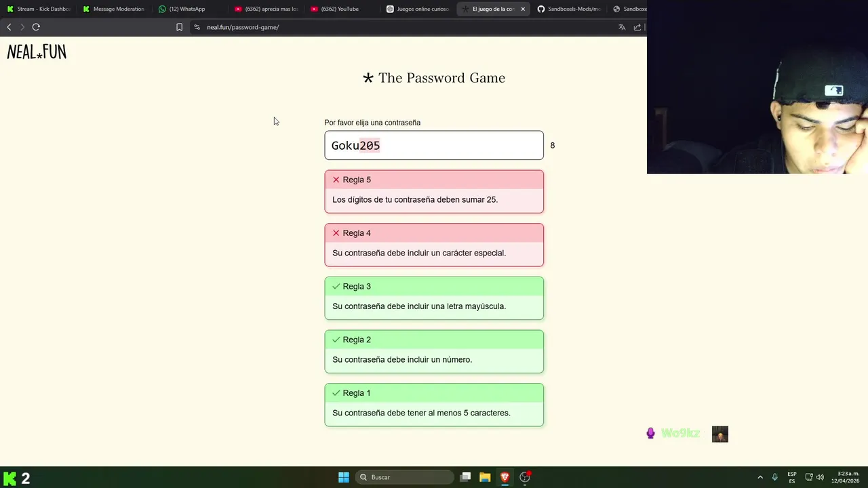Screen dimensions: 868x488
Task: Reload the password game page
Action: click(36, 27)
